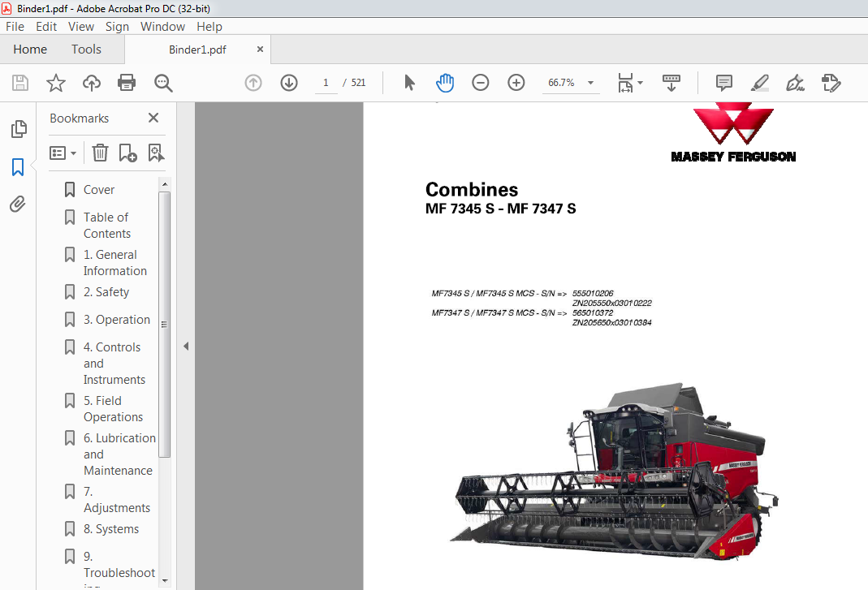Screen dimensions: 868x590
Task: Print the document with printer icon
Action: pos(127,83)
